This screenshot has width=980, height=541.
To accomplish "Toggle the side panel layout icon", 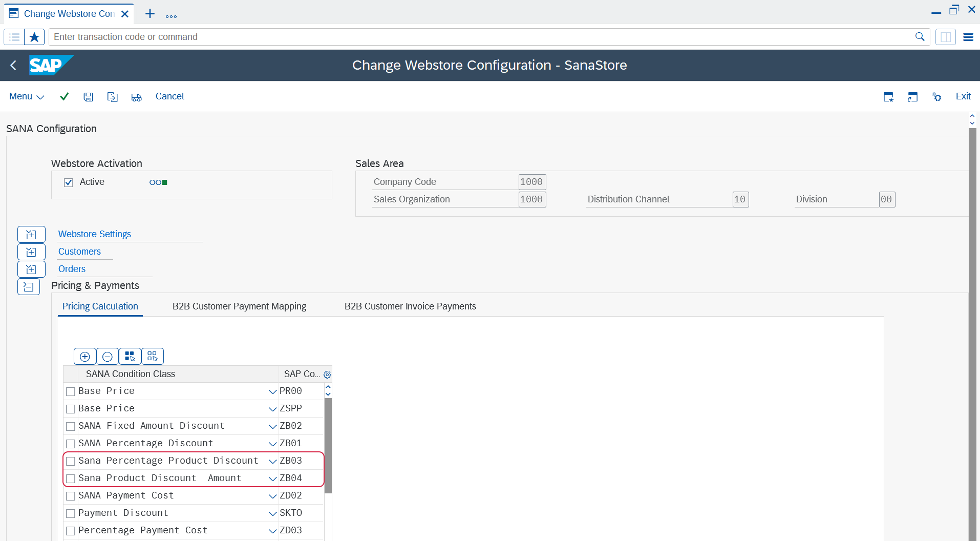I will tap(945, 37).
